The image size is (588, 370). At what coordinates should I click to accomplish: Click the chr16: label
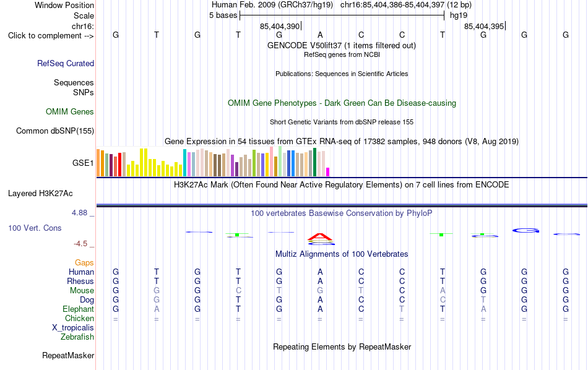[83, 26]
